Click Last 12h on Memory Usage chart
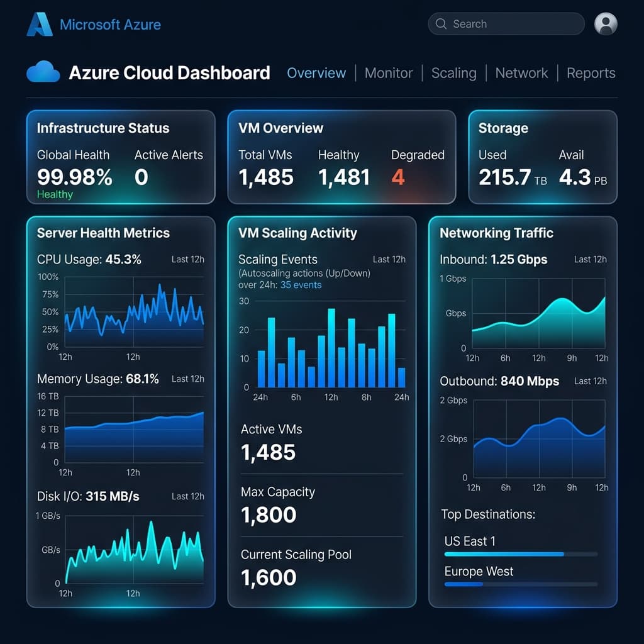Image resolution: width=644 pixels, height=644 pixels. (x=187, y=379)
